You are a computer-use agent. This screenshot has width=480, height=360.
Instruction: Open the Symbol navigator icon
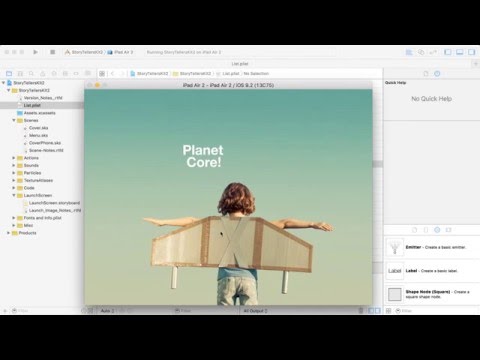coord(20,73)
